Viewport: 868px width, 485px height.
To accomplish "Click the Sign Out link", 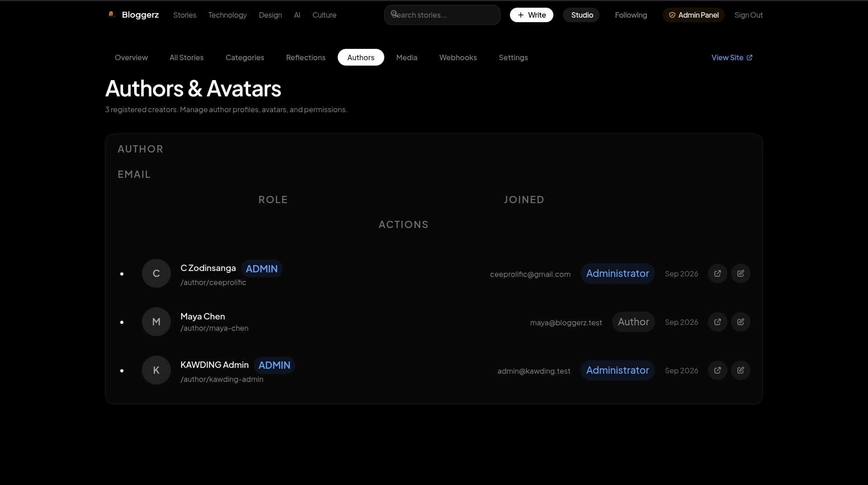I will coord(749,15).
